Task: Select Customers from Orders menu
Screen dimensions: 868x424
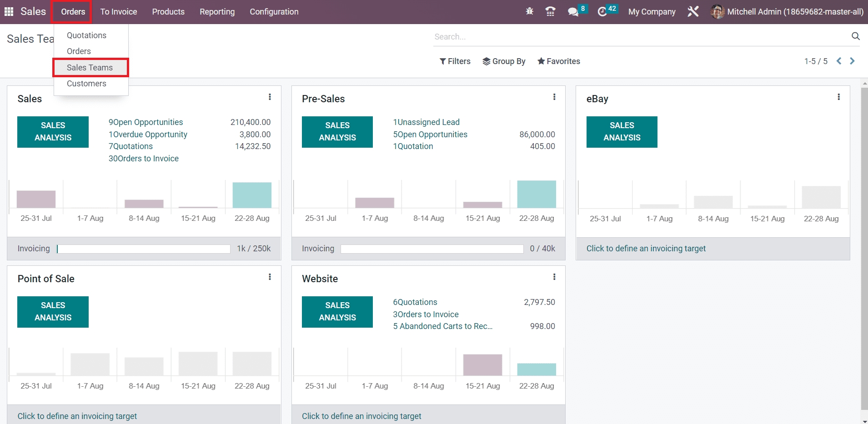Action: [86, 84]
